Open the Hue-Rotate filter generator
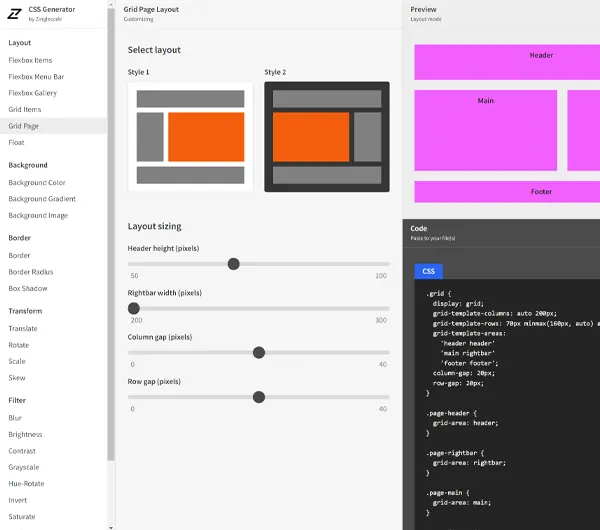The height and width of the screenshot is (530, 600). (26, 483)
